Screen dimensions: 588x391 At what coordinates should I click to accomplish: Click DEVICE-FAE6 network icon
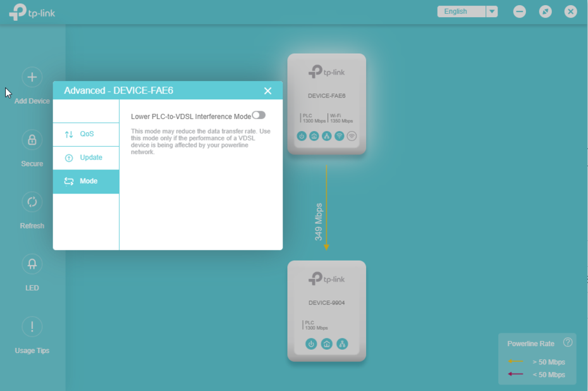[327, 136]
